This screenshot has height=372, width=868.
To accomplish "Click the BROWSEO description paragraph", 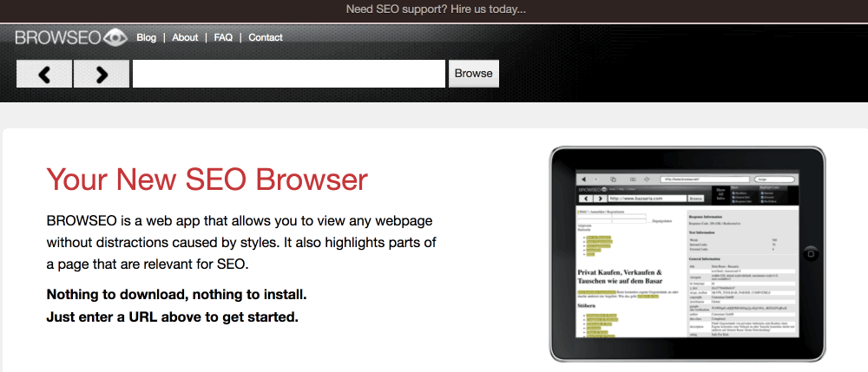I will click(241, 243).
